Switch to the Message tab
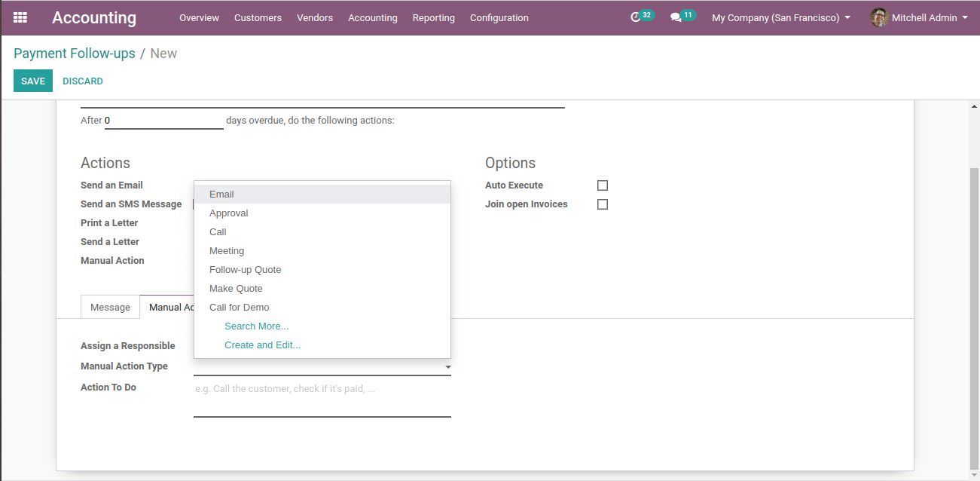 tap(110, 307)
